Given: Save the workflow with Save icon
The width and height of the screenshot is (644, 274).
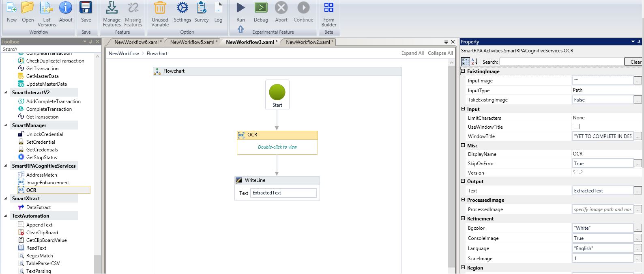Looking at the screenshot, I should click(86, 8).
